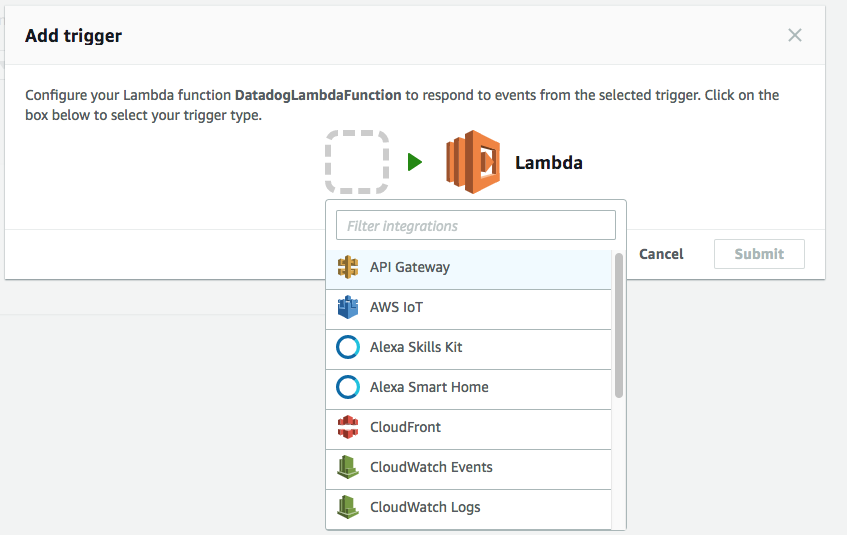The width and height of the screenshot is (847, 535).
Task: Close the Add trigger dialog
Action: point(795,35)
